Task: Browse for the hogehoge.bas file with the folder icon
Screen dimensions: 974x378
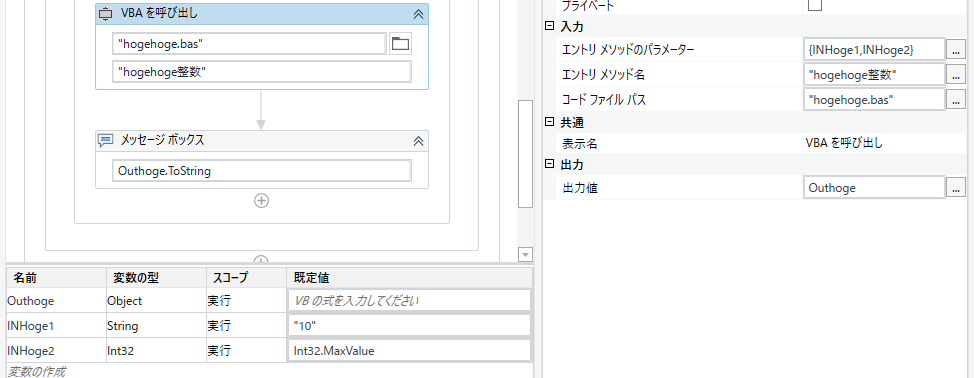Action: [401, 44]
